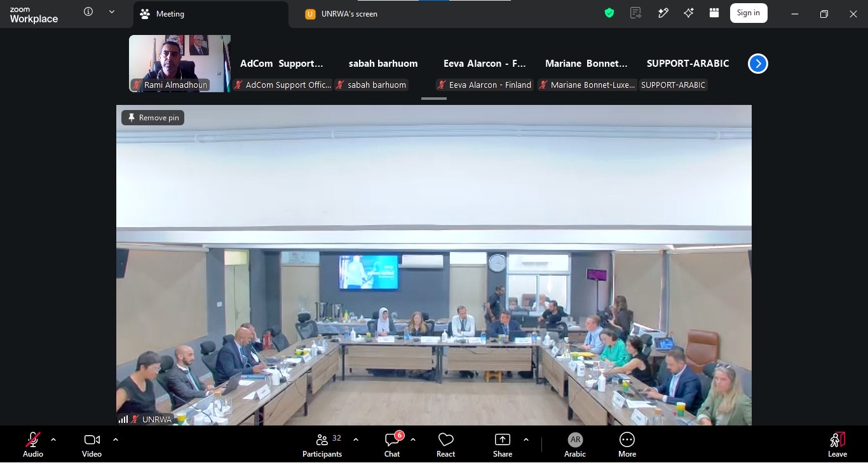Select Rami Almadhoun's video thumbnail
The width and height of the screenshot is (868, 463).
[x=180, y=64]
